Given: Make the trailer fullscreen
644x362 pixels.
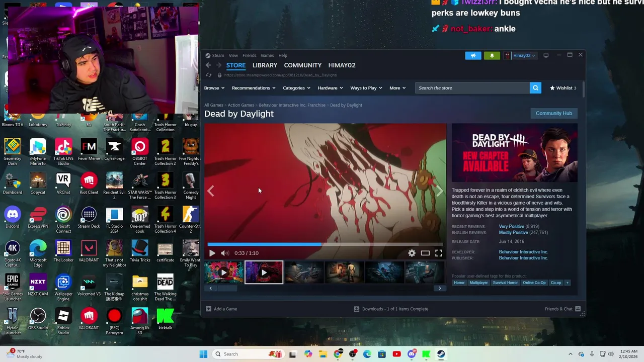Looking at the screenshot, I should (x=439, y=253).
